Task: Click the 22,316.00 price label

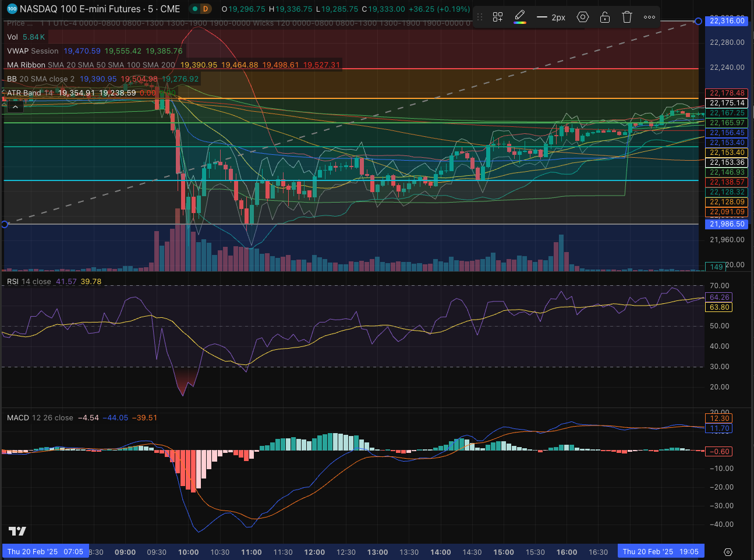Action: tap(727, 21)
